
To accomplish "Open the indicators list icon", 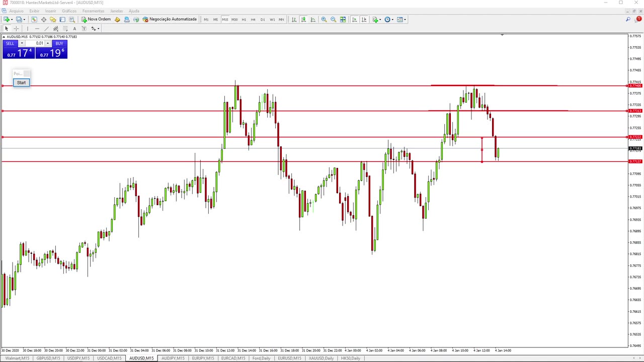I will (x=375, y=20).
